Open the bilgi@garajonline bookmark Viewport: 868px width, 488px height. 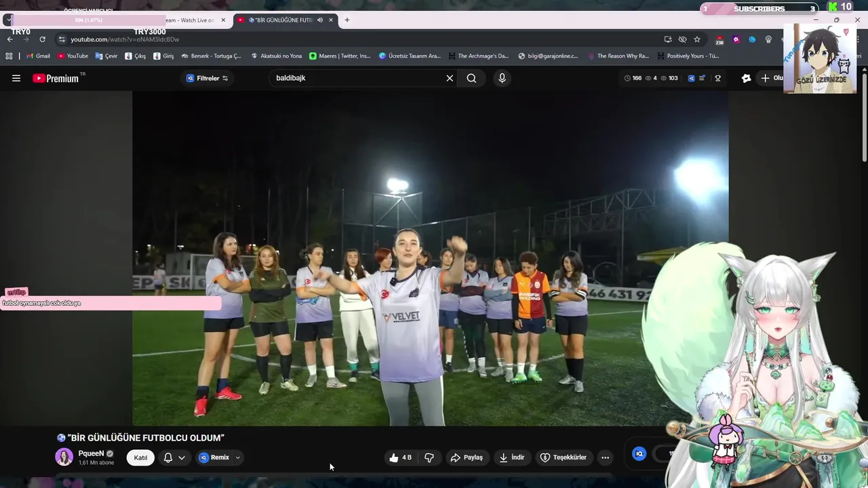[x=548, y=56]
